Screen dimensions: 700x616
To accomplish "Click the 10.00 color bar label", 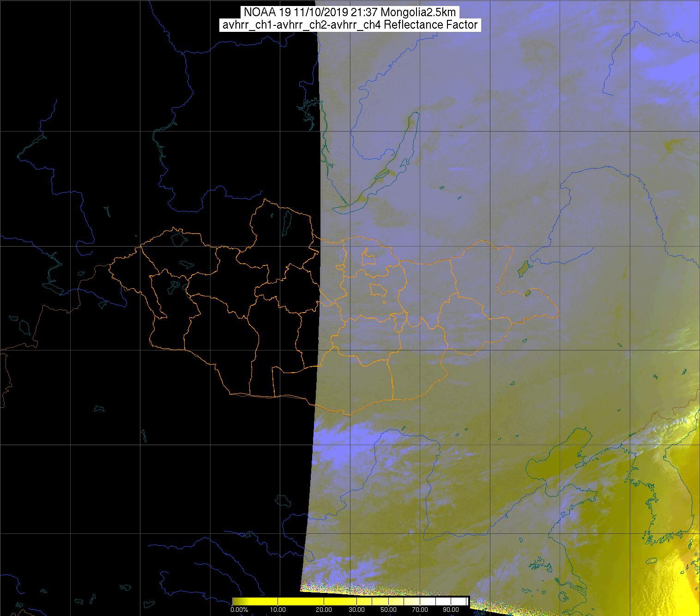I will coord(277,610).
